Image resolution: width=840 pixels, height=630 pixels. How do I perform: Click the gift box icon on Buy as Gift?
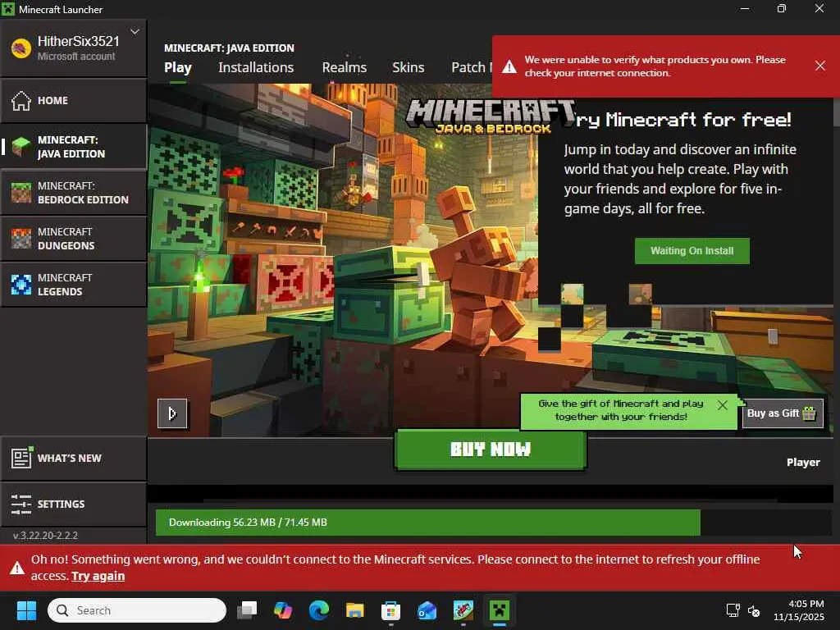pyautogui.click(x=810, y=413)
